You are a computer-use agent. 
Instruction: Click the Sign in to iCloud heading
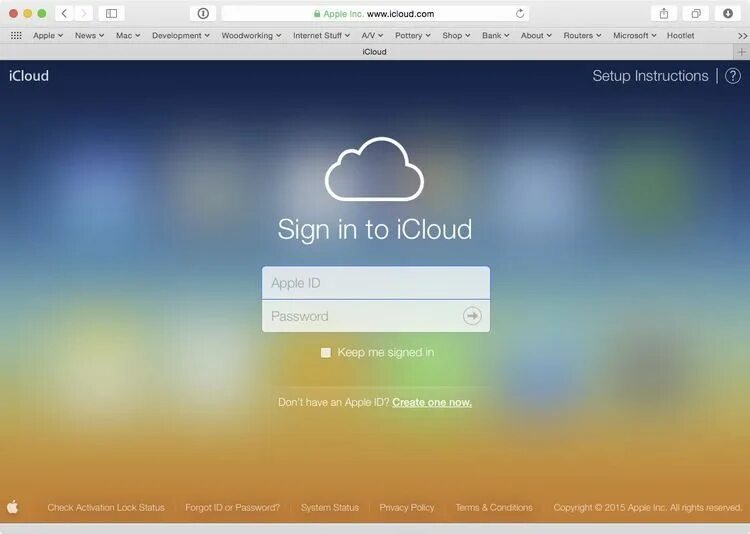point(375,229)
